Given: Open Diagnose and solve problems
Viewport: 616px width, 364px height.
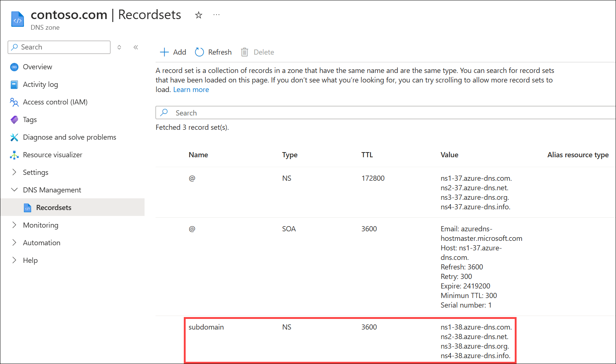Looking at the screenshot, I should (x=69, y=137).
